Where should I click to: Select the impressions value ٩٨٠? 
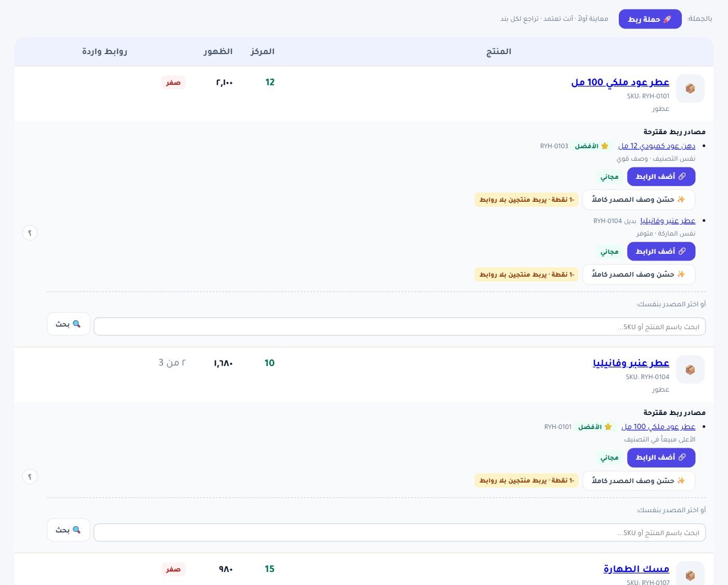(226, 569)
